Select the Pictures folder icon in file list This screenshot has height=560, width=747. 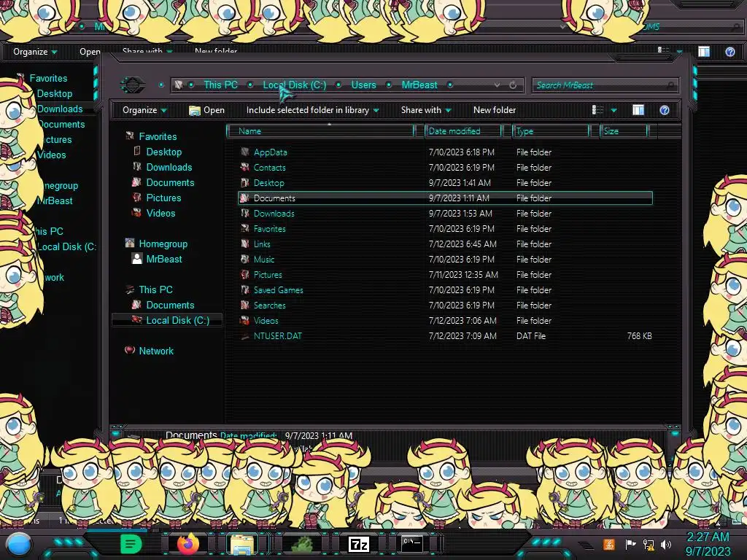pos(245,275)
